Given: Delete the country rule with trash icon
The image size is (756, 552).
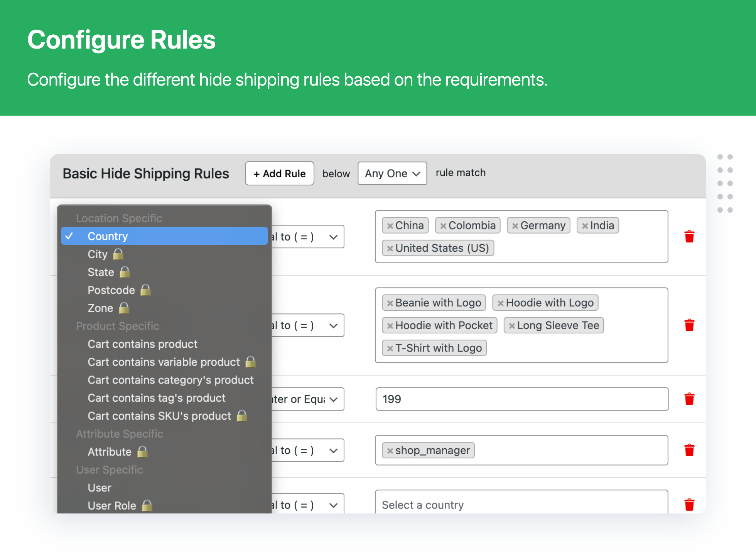Looking at the screenshot, I should pyautogui.click(x=689, y=236).
